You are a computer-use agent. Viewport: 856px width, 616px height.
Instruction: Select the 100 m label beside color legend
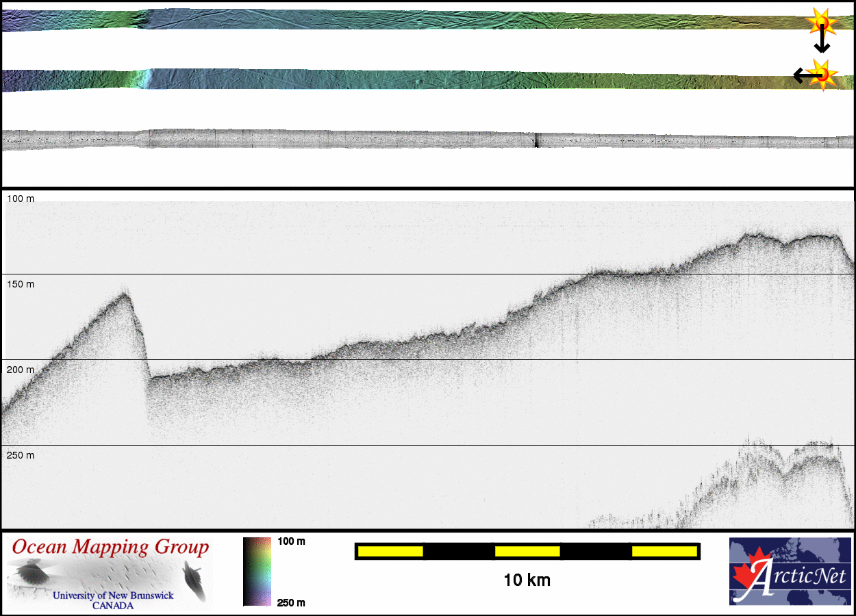291,541
